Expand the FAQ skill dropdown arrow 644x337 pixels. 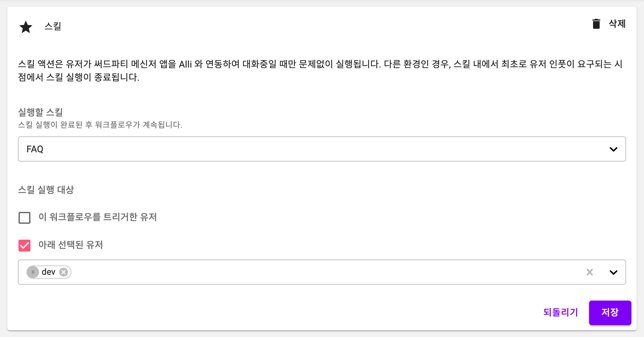[614, 149]
